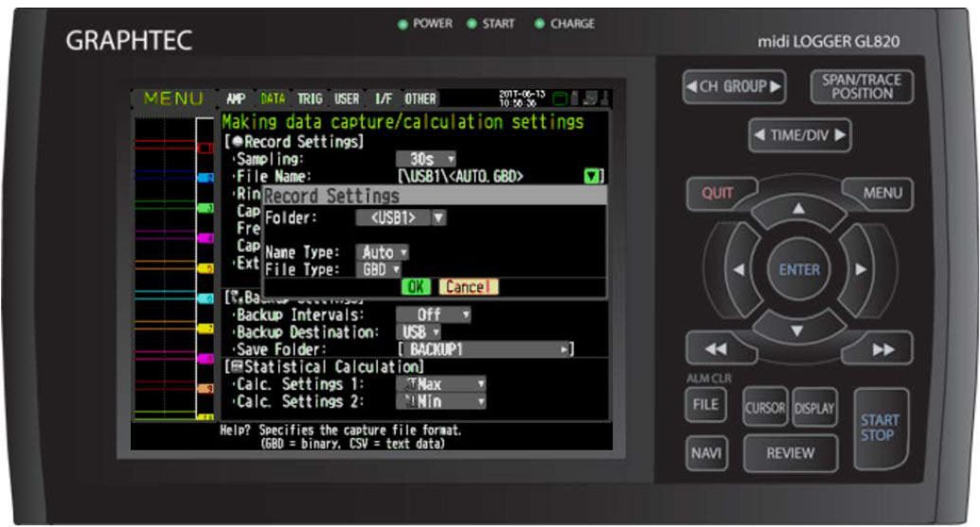Click the NAVI key
Viewport: 980px width, 527px height.
click(x=706, y=452)
